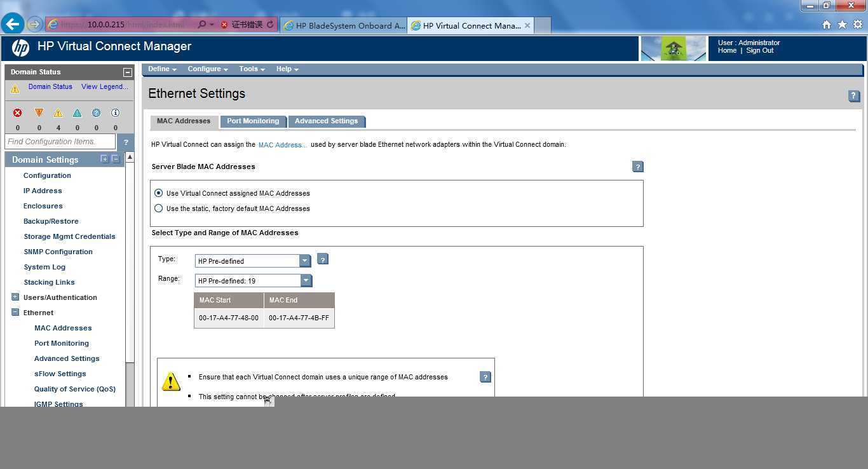This screenshot has height=469, width=868.
Task: Open Quality of Service (QoS) item
Action: pos(74,389)
